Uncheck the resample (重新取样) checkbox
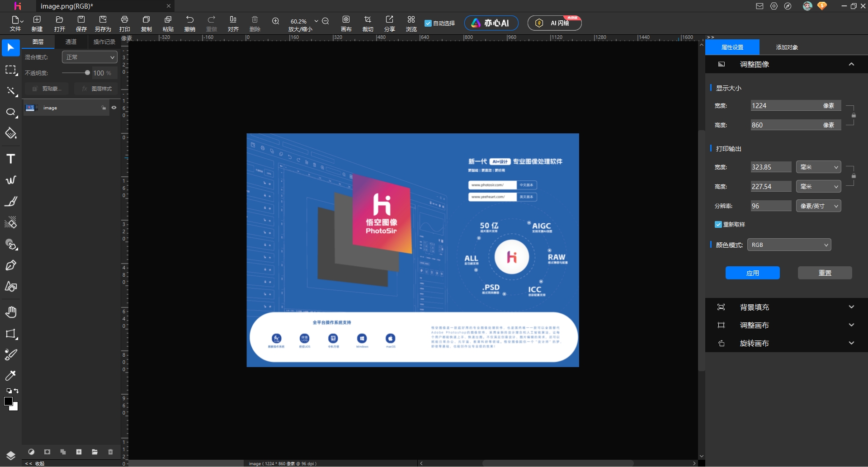 coord(718,224)
